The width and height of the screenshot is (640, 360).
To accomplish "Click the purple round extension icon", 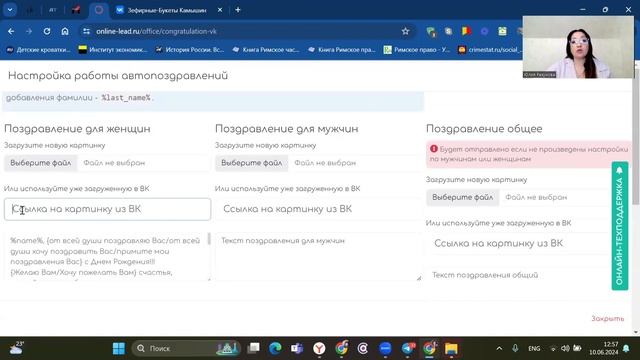I will (484, 31).
